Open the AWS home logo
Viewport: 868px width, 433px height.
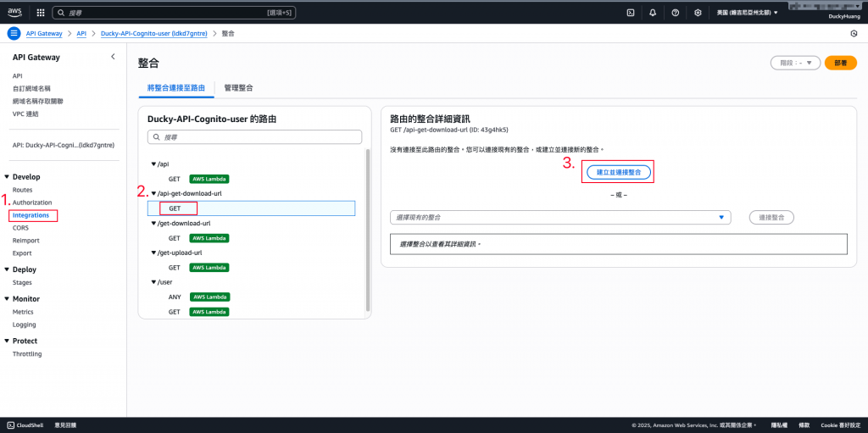pos(14,12)
